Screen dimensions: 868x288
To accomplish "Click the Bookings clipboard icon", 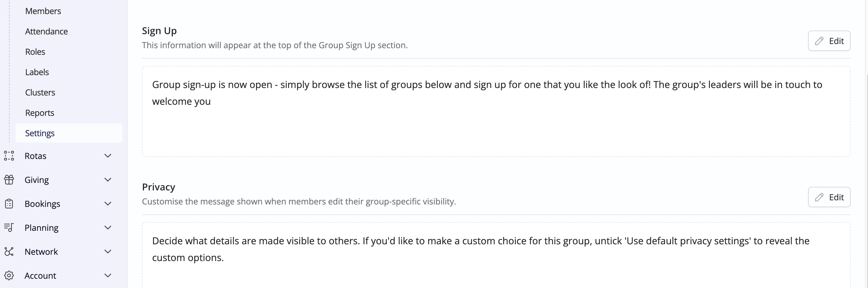I will [x=9, y=204].
